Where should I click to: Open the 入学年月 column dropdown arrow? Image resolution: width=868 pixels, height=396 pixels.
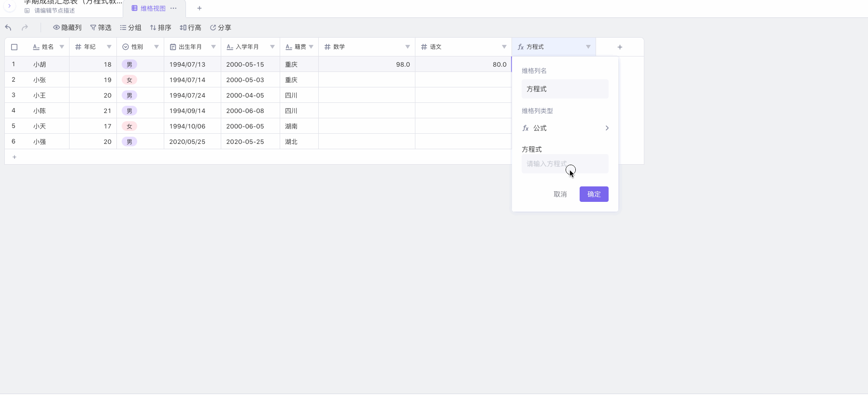[272, 47]
